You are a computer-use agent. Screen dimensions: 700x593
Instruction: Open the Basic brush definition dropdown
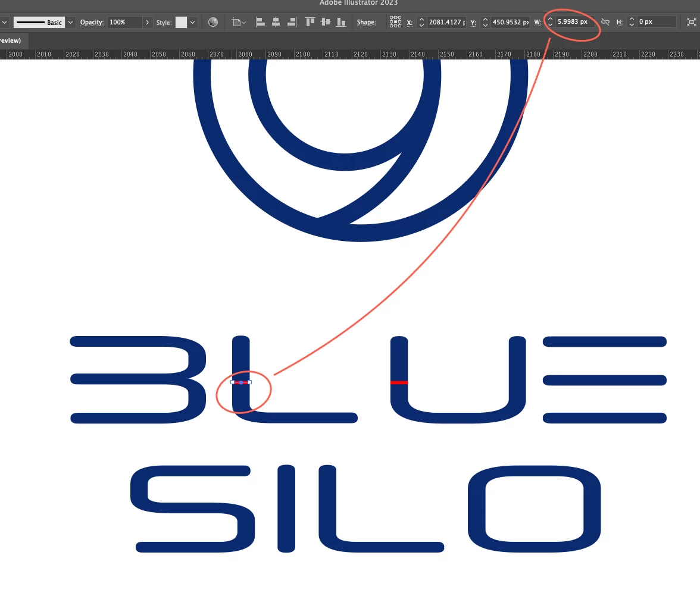(x=70, y=23)
